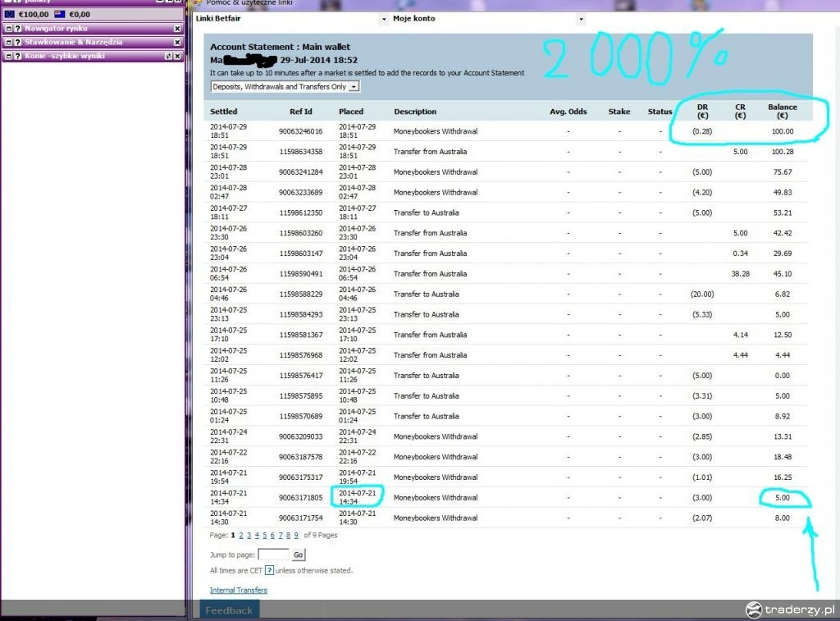
Task: Open the Moje konto dropdown
Action: click(581, 20)
